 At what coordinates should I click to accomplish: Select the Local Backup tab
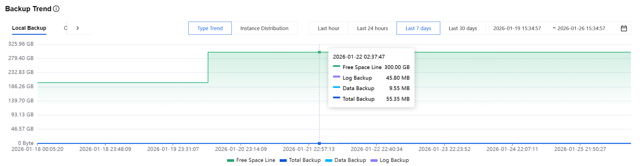[29, 28]
